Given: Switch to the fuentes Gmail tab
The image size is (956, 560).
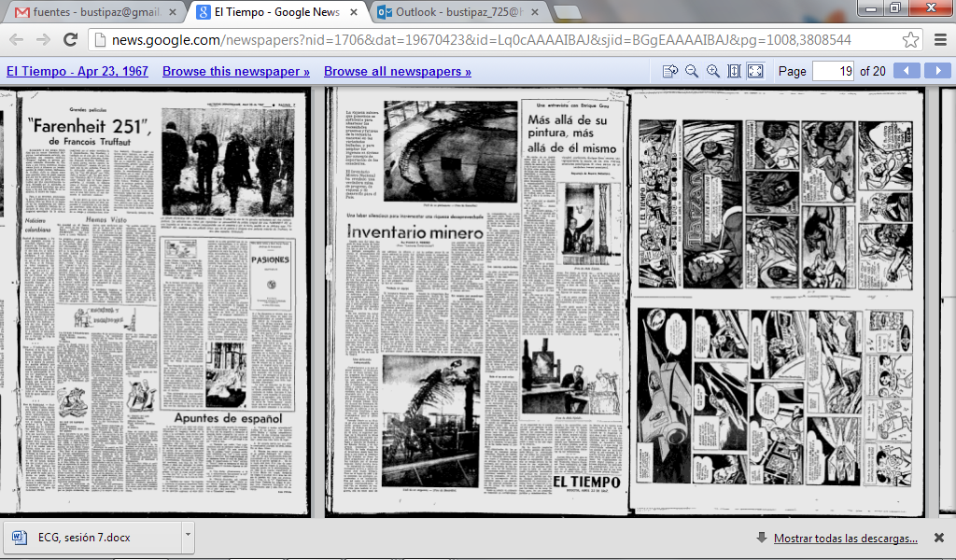Looking at the screenshot, I should tap(95, 12).
